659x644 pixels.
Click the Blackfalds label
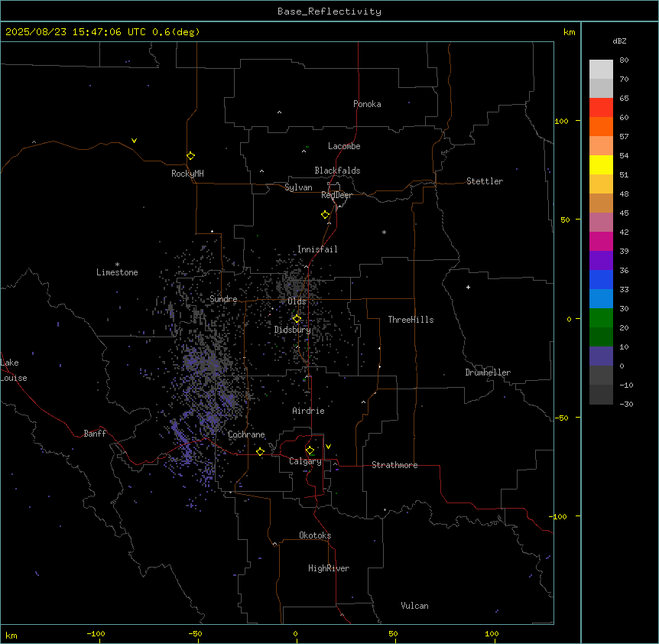click(337, 171)
